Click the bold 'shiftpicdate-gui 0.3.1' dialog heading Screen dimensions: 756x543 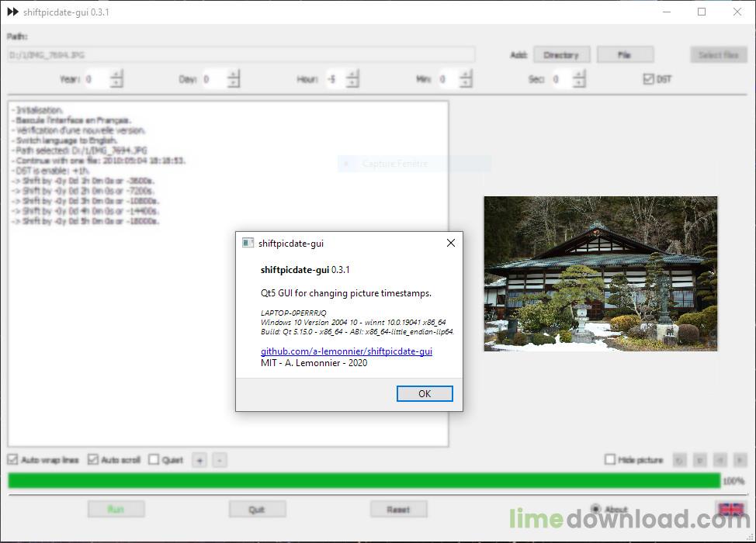305,270
